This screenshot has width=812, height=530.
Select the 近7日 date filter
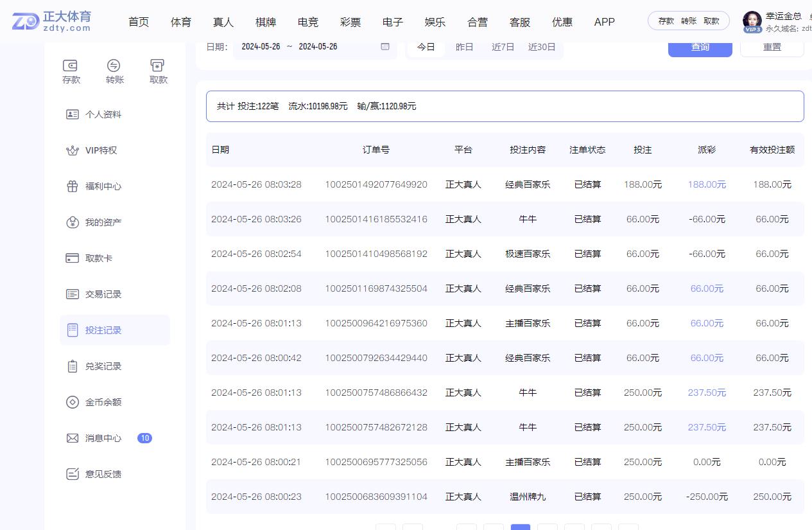(503, 47)
